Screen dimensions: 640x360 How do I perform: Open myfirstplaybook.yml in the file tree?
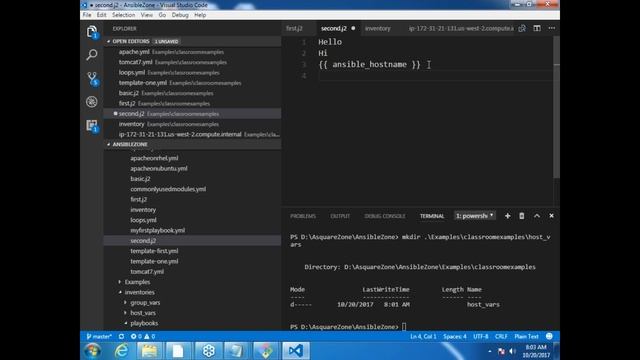coord(193,230)
